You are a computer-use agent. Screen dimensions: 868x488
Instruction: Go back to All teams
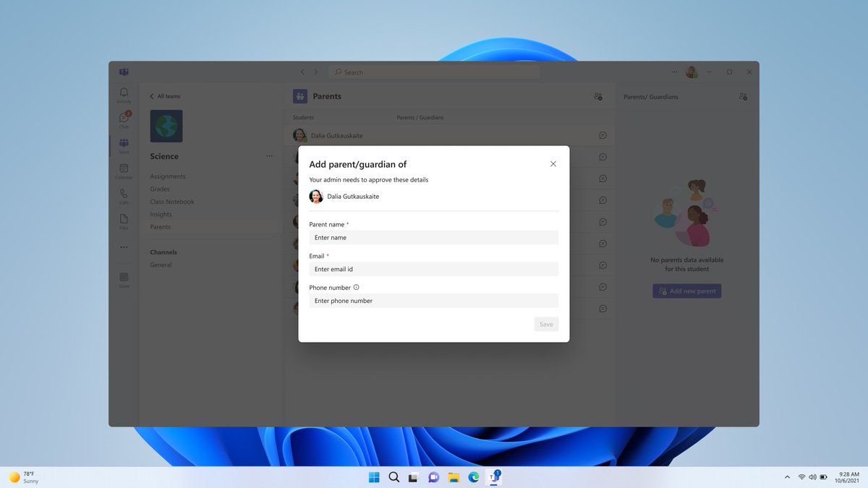(x=165, y=96)
